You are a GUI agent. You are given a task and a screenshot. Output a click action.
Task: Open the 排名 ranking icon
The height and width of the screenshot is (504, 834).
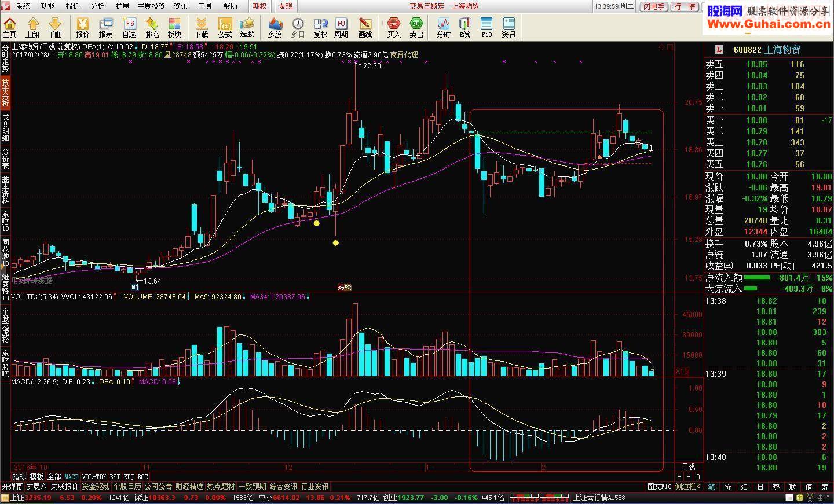(152, 27)
